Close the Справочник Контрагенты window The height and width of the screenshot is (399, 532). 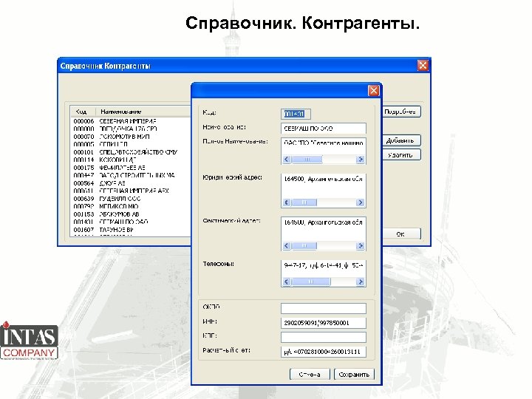(x=423, y=65)
